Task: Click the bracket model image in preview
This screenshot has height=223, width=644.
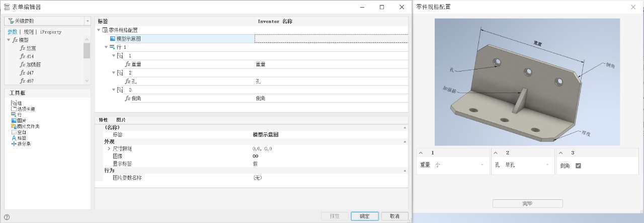Action: click(x=527, y=82)
